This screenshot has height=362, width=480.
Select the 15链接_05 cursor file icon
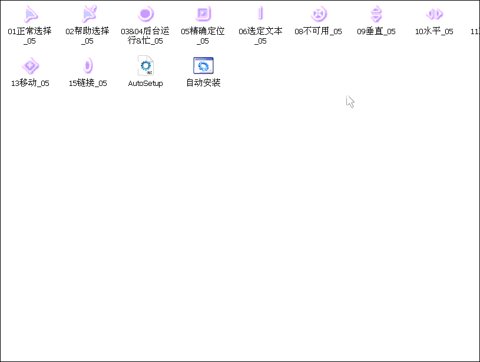tap(88, 66)
